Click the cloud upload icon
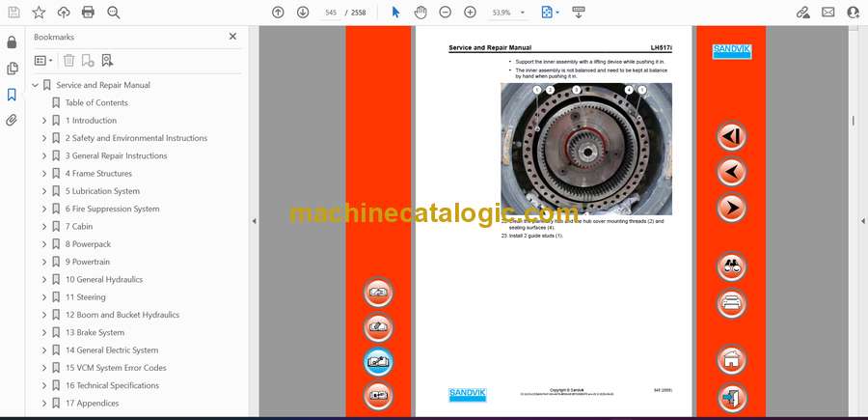 pos(64,13)
